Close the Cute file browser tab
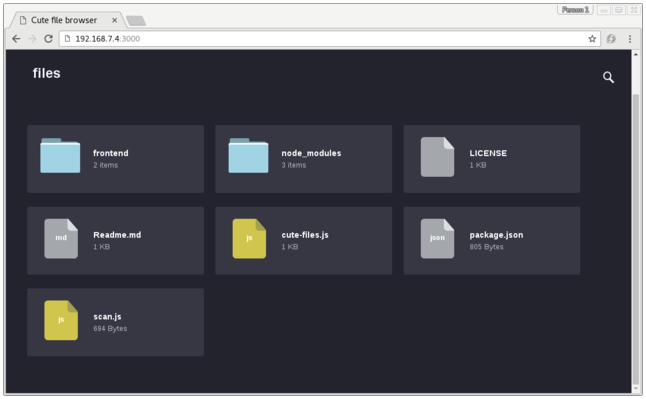 [115, 20]
